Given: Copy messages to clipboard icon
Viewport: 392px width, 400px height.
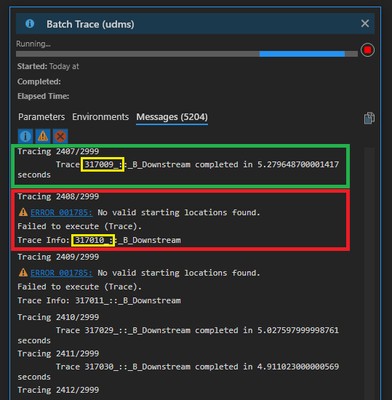Looking at the screenshot, I should (369, 118).
